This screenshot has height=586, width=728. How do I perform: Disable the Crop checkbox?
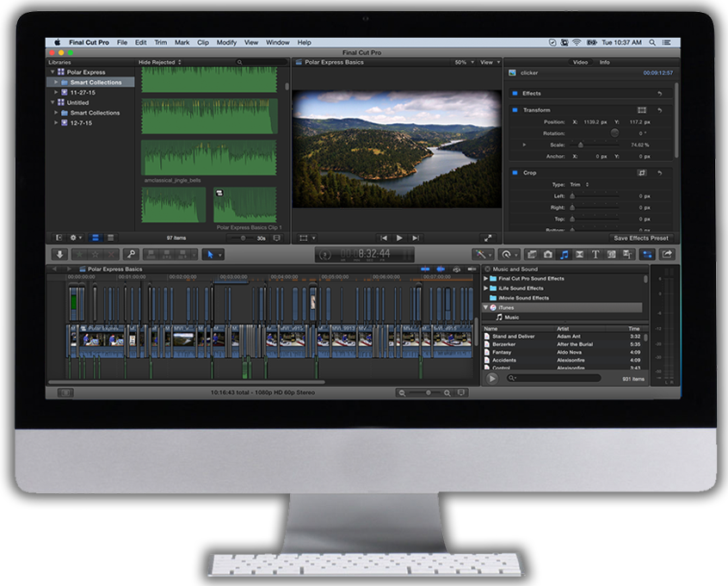(x=515, y=173)
